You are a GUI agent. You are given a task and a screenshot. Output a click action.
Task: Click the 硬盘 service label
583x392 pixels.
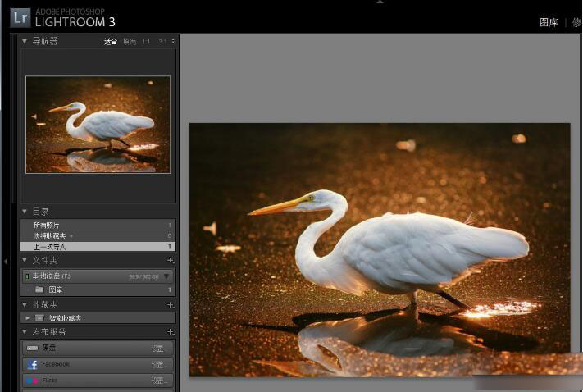48,348
